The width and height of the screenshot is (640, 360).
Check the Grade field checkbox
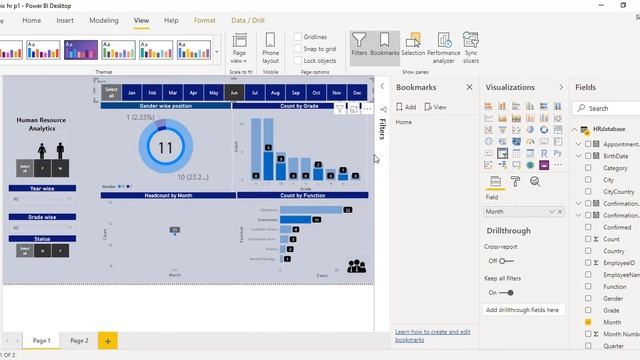tap(588, 310)
